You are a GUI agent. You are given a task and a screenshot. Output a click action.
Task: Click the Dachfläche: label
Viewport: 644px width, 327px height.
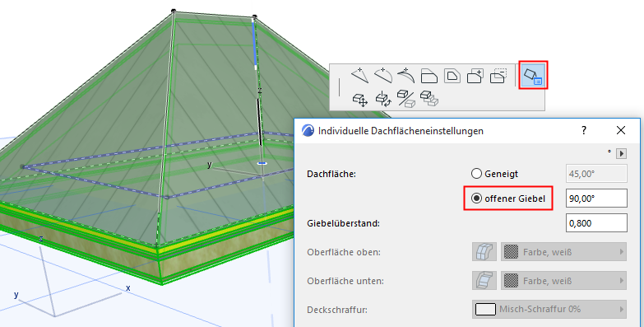331,174
